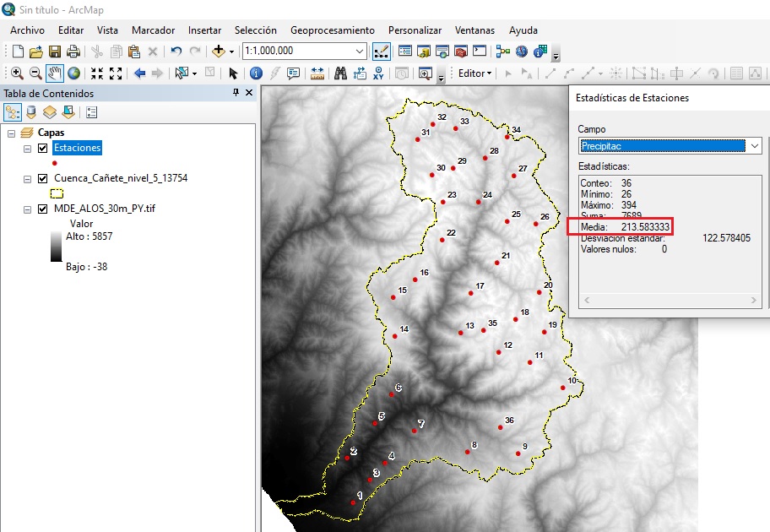Activate the Pan hand tool
Screen dimensions: 770x532
pos(55,73)
